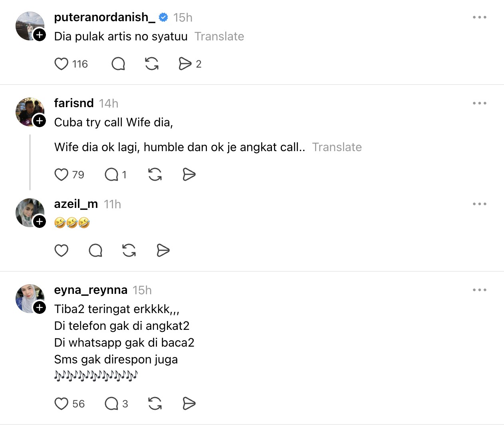504x427 pixels.
Task: Translate farisnd's 'Wife dia ok lagi' comment
Action: (x=337, y=147)
